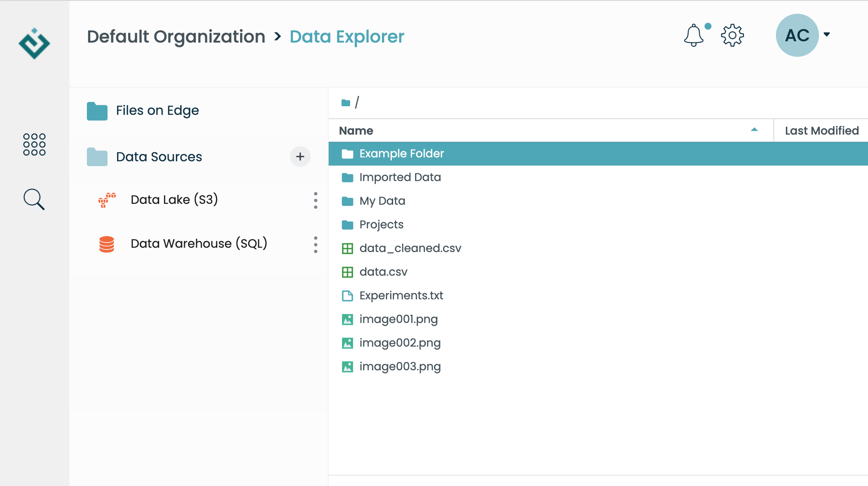The image size is (868, 486).
Task: Expand the Data Warehouse (SQL) options menu
Action: click(x=315, y=244)
